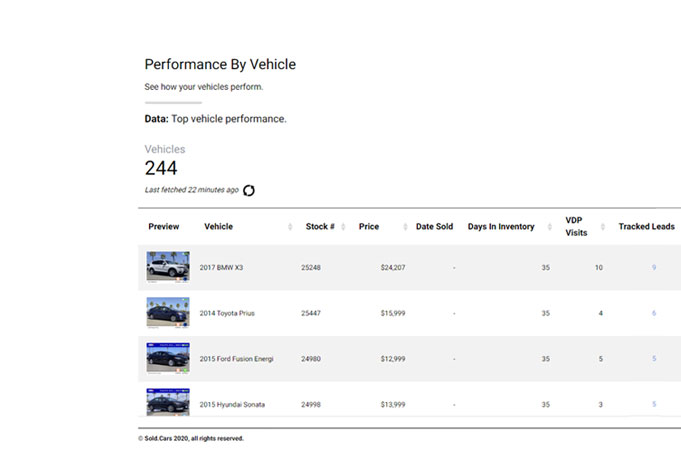Click sort arrows in Vehicle column header
Viewport: 681px width, 472px height.
point(290,227)
